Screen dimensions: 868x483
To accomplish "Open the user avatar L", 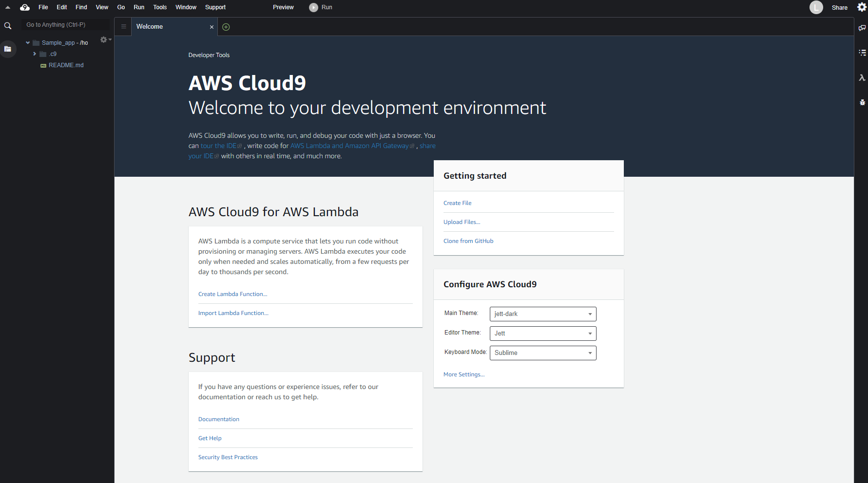I will (x=816, y=7).
